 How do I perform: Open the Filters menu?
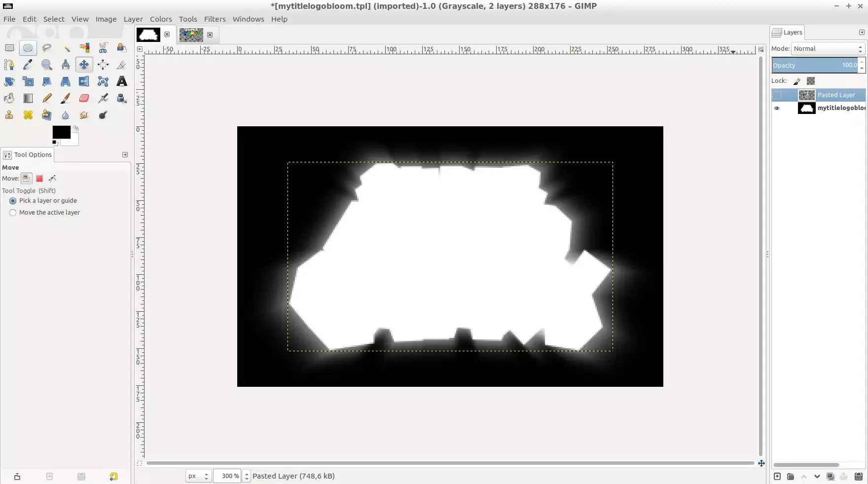click(215, 19)
